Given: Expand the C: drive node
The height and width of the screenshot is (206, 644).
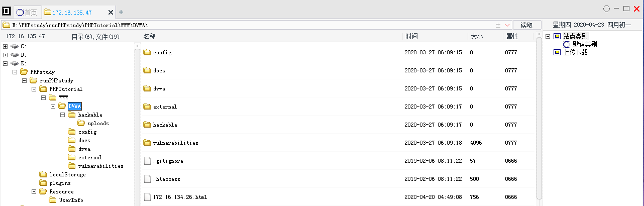Looking at the screenshot, I should tap(5, 47).
